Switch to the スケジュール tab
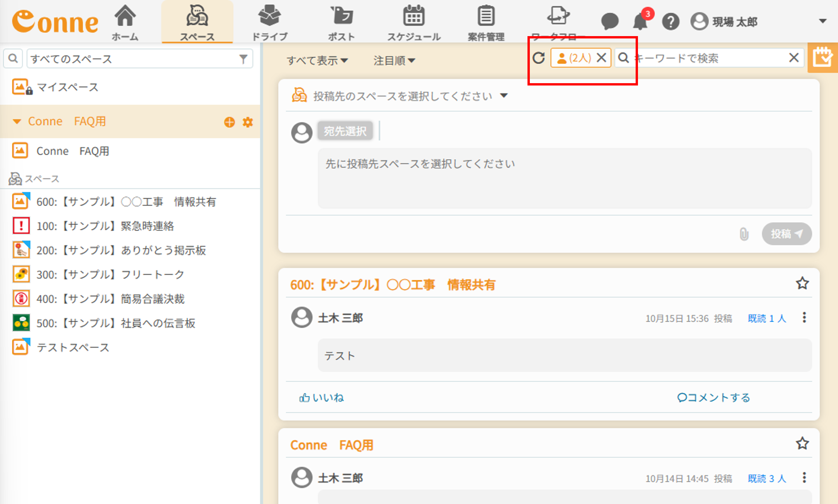The width and height of the screenshot is (838, 504). tap(414, 22)
